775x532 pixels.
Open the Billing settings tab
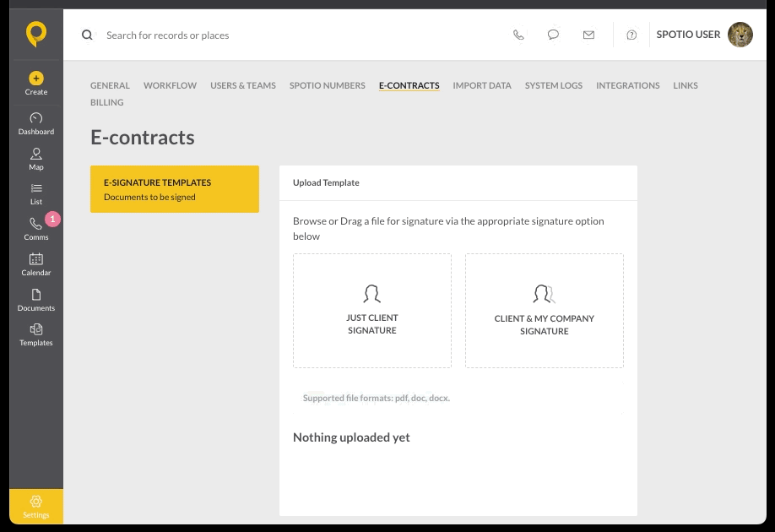tap(106, 102)
